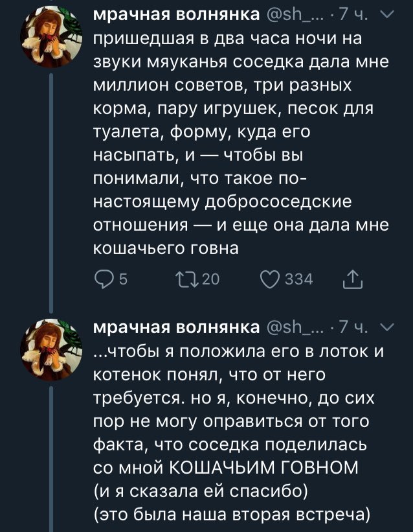Screen dimensions: 413x532
Task: Tap the retweet count number 20
Action: 211,279
